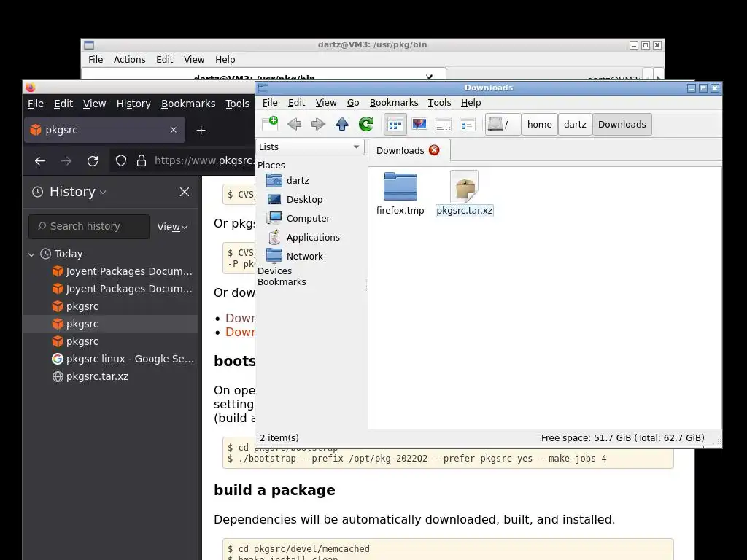Viewport: 747px width, 560px height.
Task: Open file manager File menu
Action: pos(270,102)
